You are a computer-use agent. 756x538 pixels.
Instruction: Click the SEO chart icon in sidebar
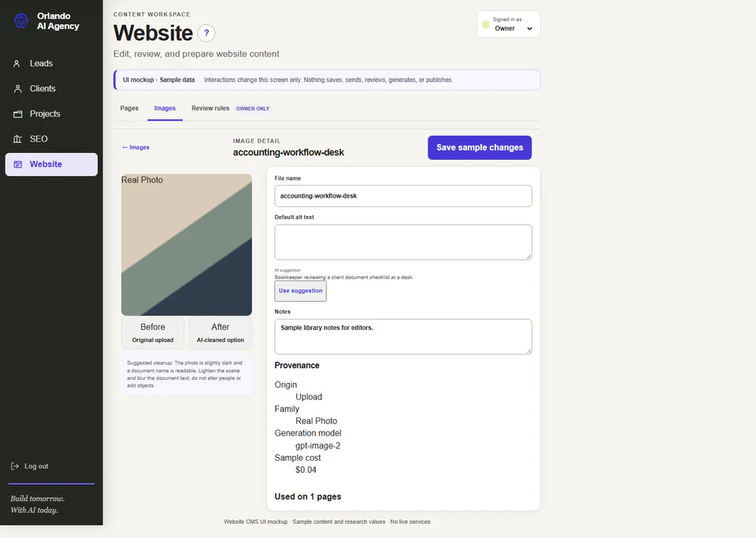18,139
